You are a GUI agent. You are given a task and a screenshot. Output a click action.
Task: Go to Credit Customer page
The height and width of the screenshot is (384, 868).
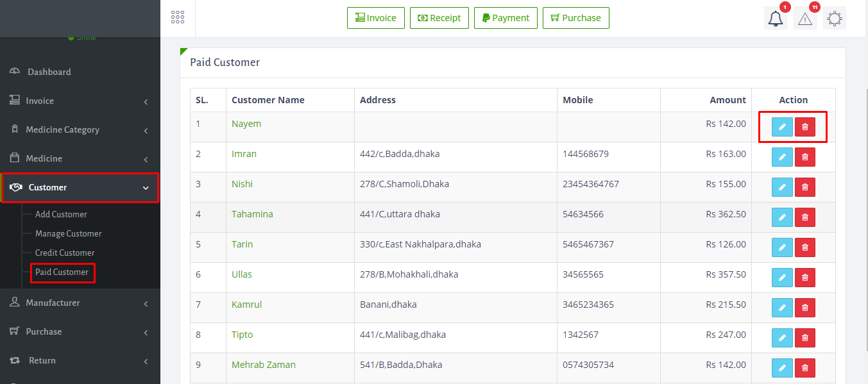[65, 253]
